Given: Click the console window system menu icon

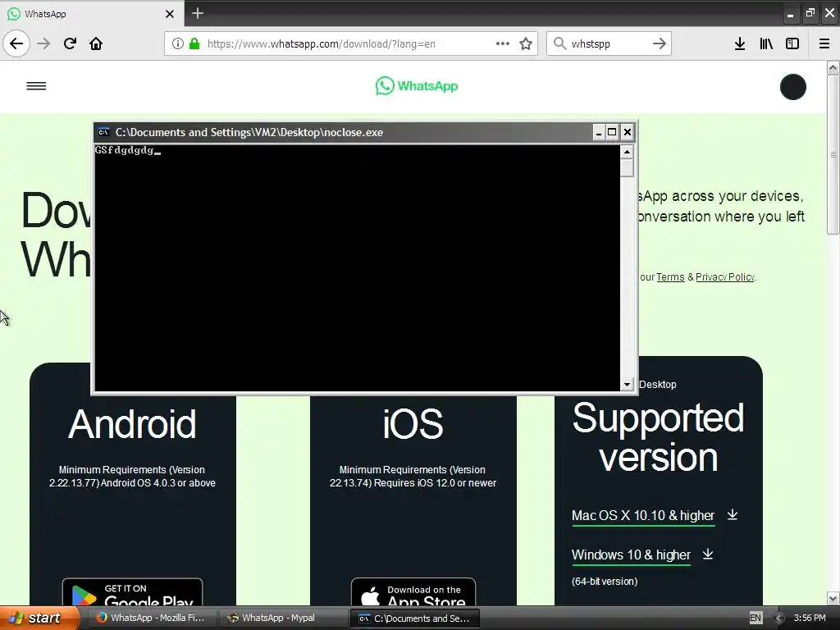Looking at the screenshot, I should pos(103,132).
